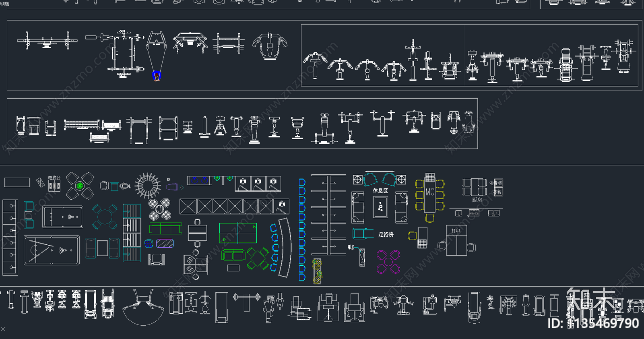Select the empty rectangle beside the 电脑台
The width and height of the screenshot is (644, 339).
pos(17,182)
